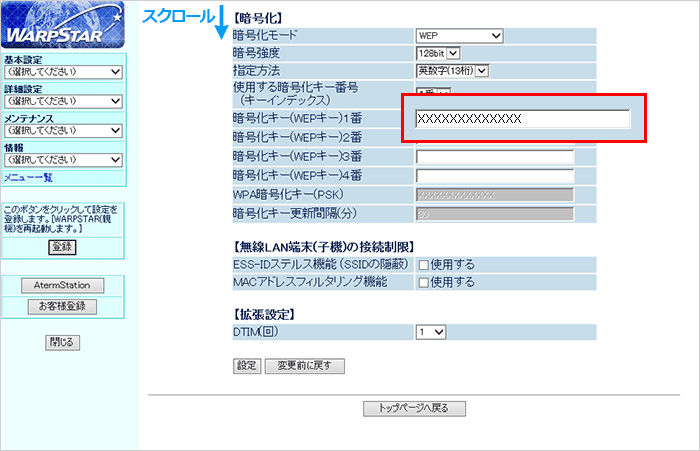Open the 詳細設定 dropdown menu

click(63, 102)
